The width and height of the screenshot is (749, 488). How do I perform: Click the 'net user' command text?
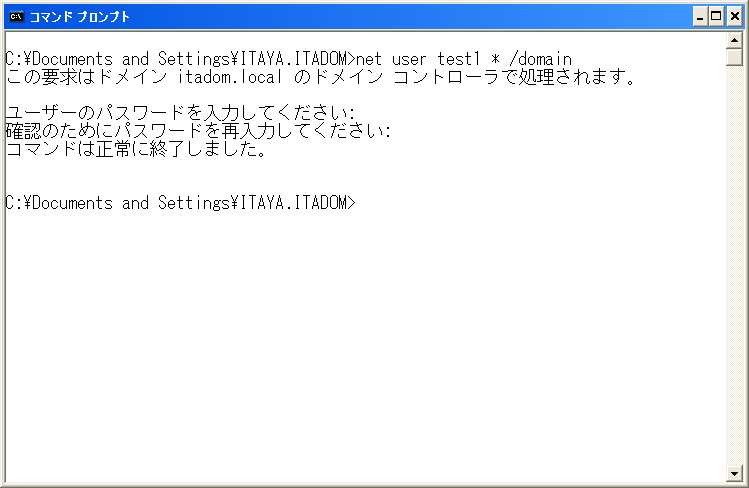coord(391,59)
